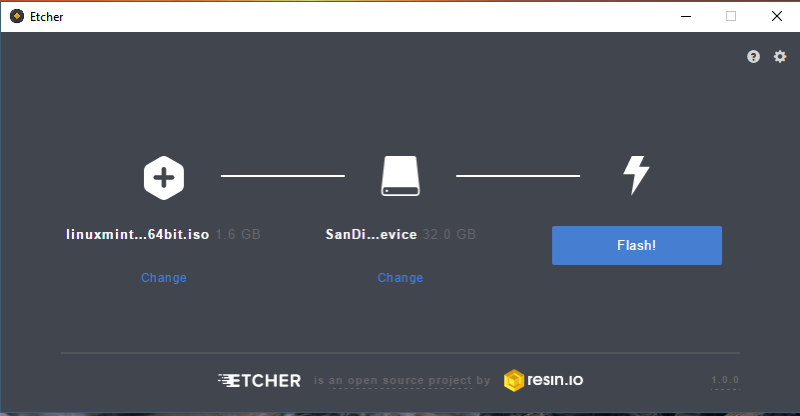Start writing with the Flash! button
The image size is (800, 416).
point(637,246)
